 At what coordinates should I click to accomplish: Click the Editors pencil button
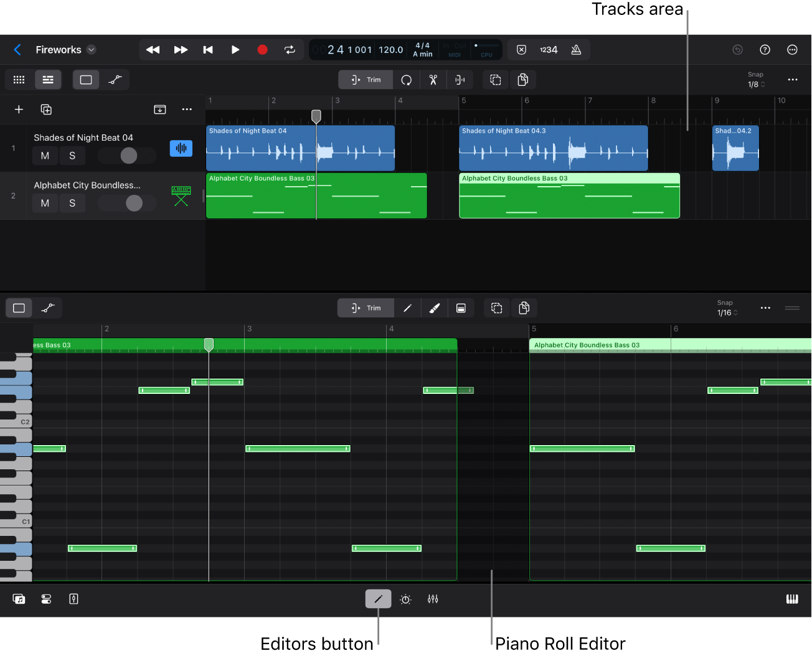click(378, 599)
